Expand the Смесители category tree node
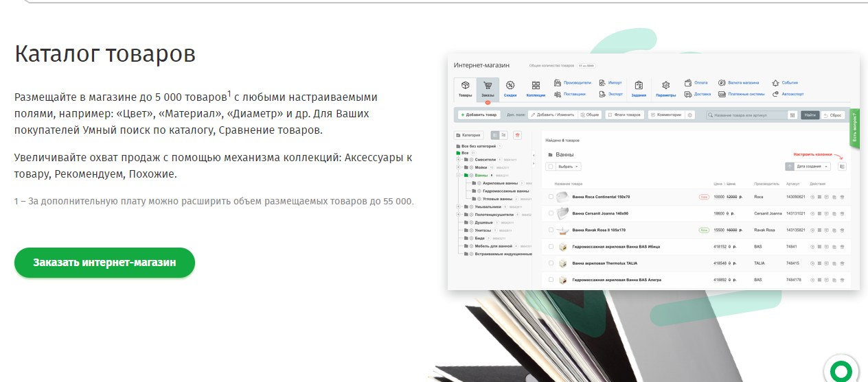The width and height of the screenshot is (868, 382). pos(458,159)
